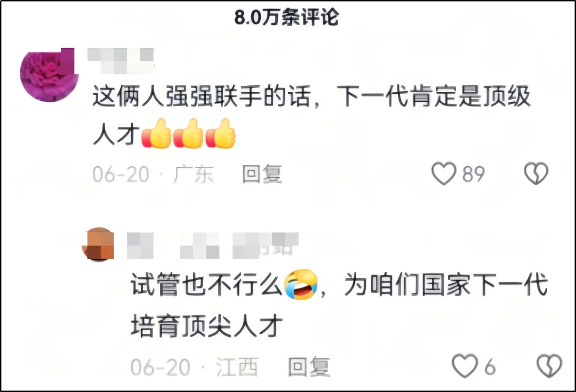This screenshot has width=576, height=392.
Task: Like the Guangdong comment with 89 likes
Action: [444, 173]
